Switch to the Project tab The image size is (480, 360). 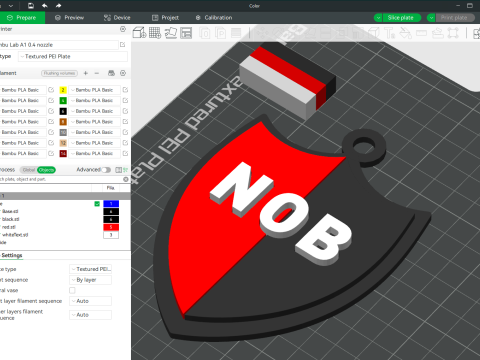165,18
